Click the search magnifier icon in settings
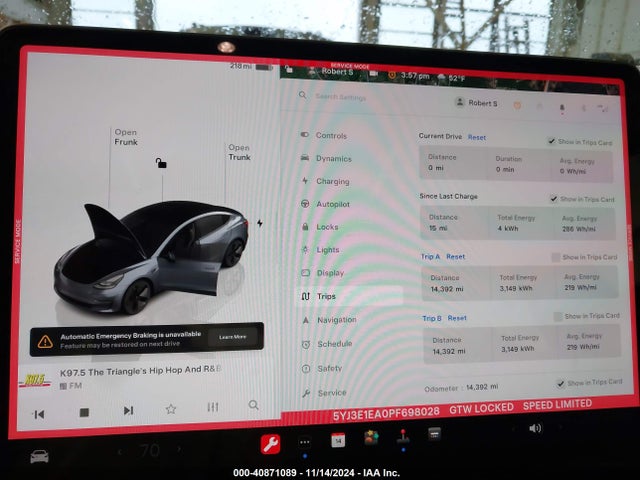640x480 pixels. coord(302,95)
